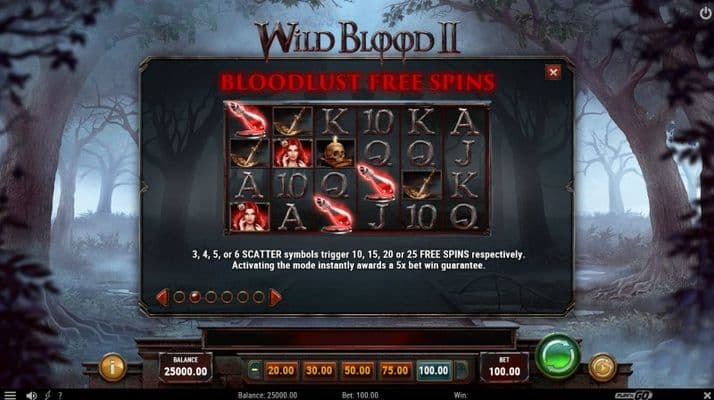This screenshot has width=714, height=400.
Task: Go to next info page arrow
Action: click(275, 297)
